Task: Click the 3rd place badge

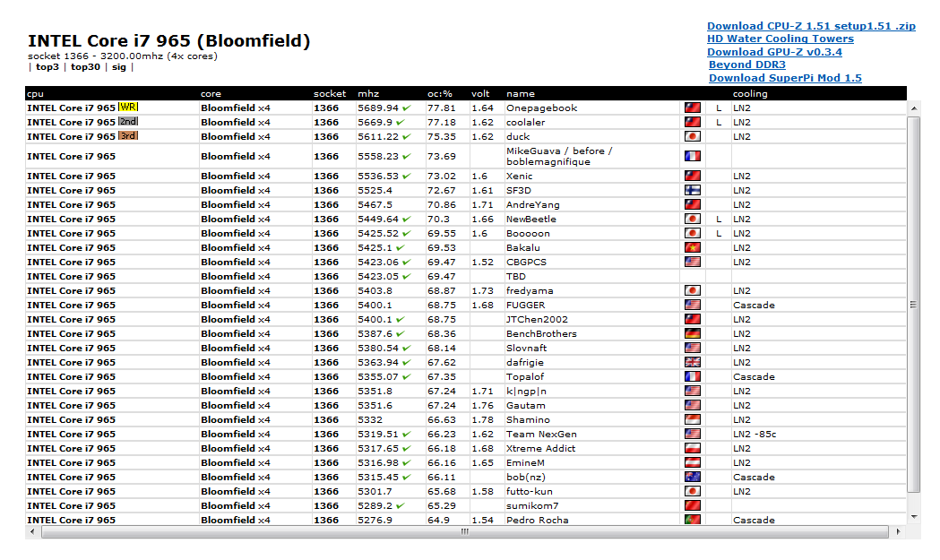Action: point(128,135)
